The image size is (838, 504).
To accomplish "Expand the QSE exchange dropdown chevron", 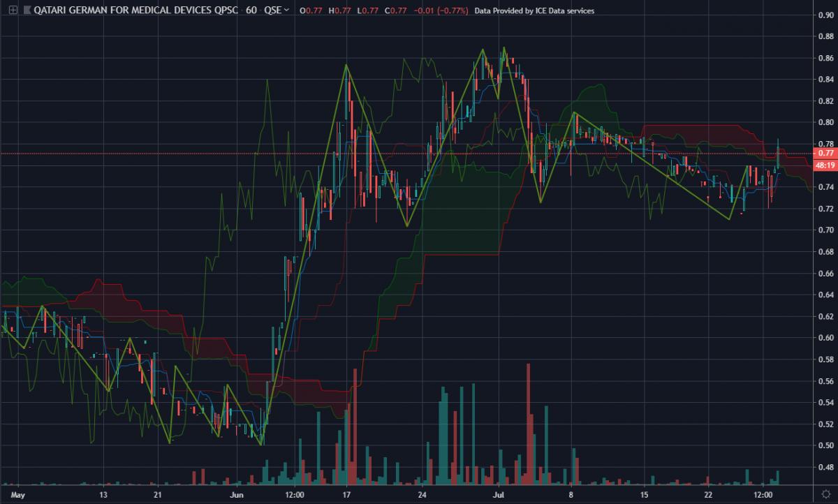I will click(286, 11).
